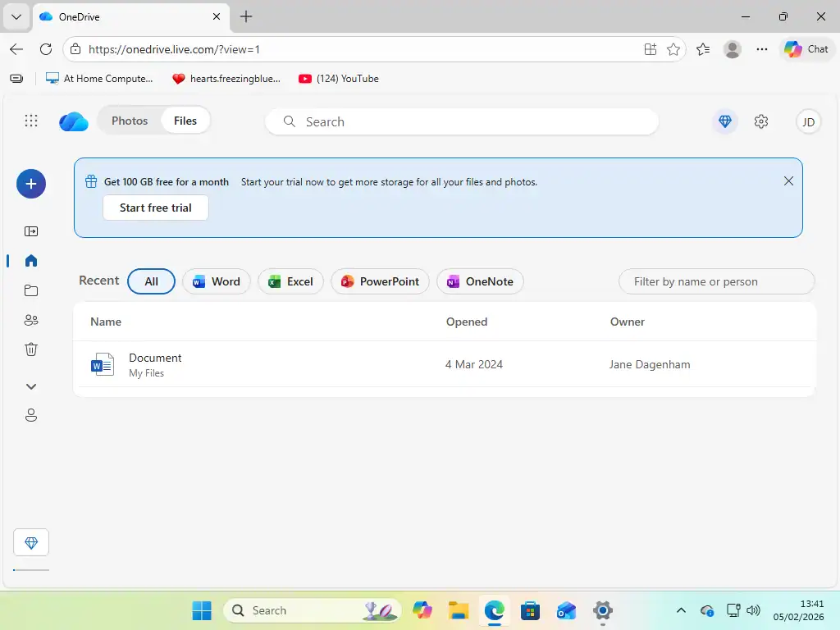Open Edge browser profile menu
The image size is (840, 630).
point(732,49)
